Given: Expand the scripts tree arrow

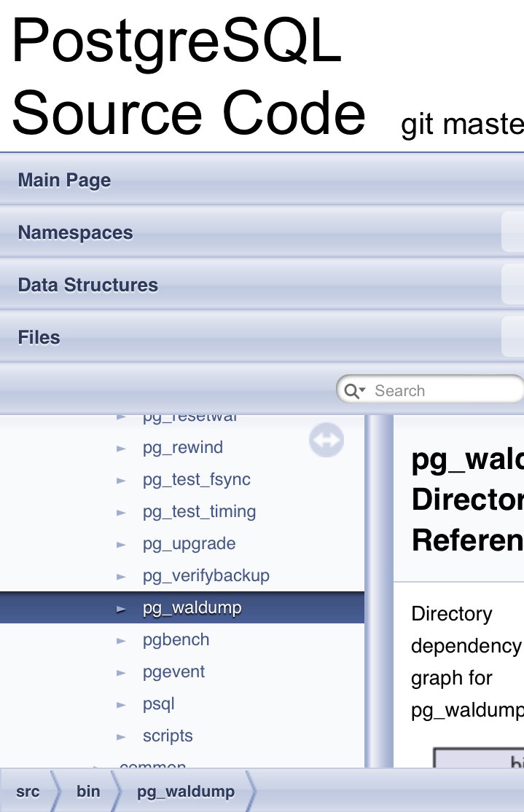Looking at the screenshot, I should coord(121,737).
